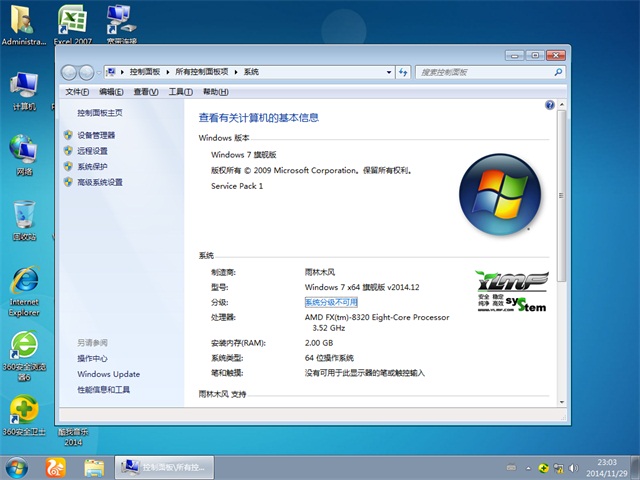This screenshot has width=640, height=480.
Task: Click the shield icon beside 系统保护
Action: [x=68, y=166]
